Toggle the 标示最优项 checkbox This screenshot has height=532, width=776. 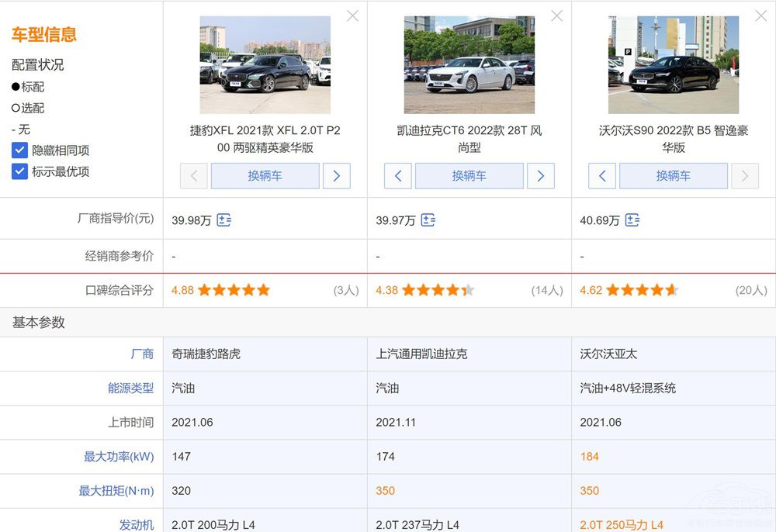[x=20, y=171]
